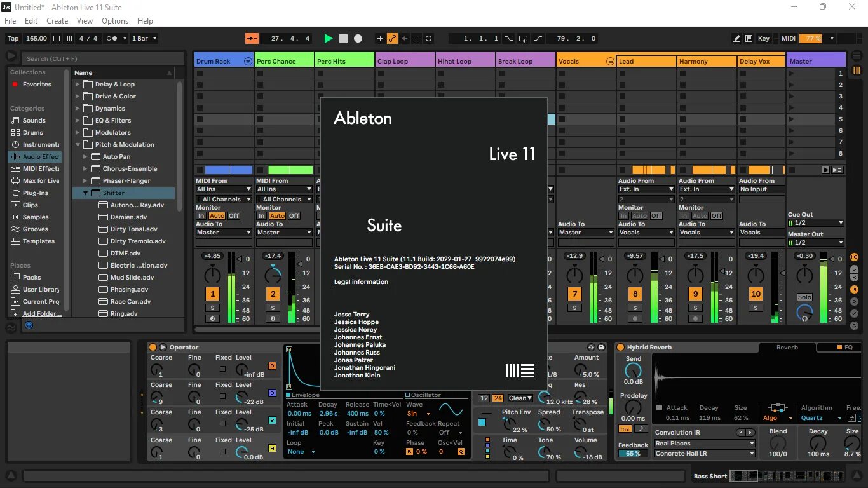Viewport: 868px width, 488px height.
Task: Collapse the Shifter folder
Action: coord(85,193)
